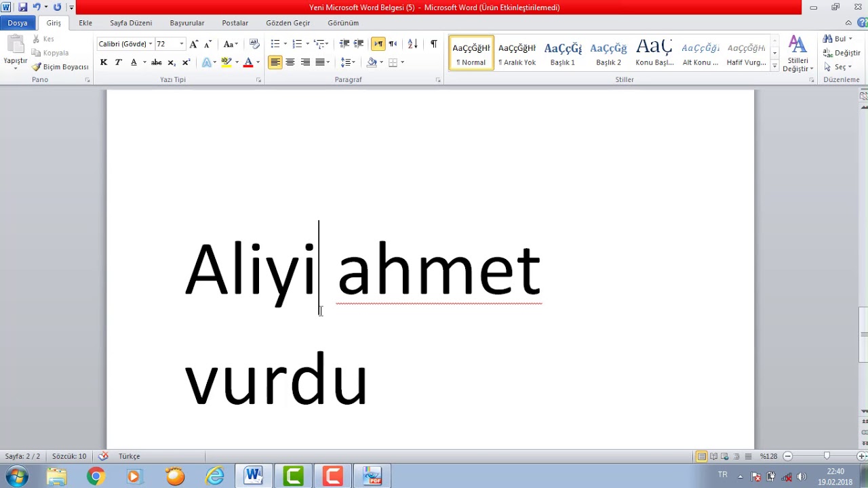Open Internet Explorer from the taskbar

click(214, 476)
